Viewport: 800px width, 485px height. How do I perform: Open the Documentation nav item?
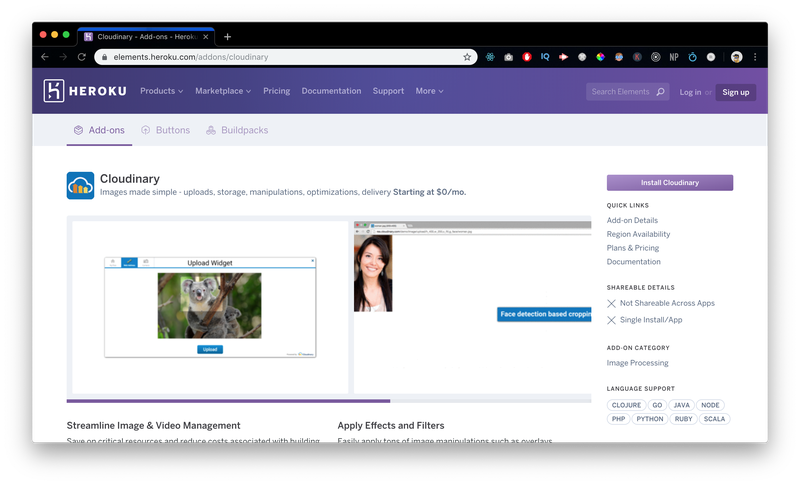point(331,91)
